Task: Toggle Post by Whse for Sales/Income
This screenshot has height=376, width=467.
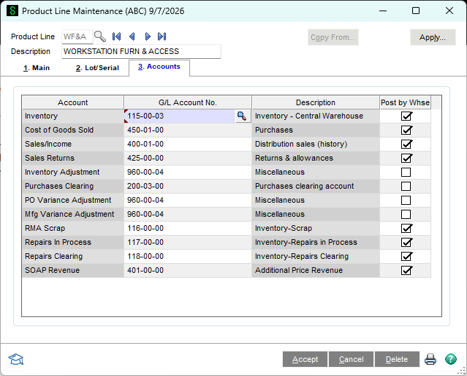Action: 406,144
